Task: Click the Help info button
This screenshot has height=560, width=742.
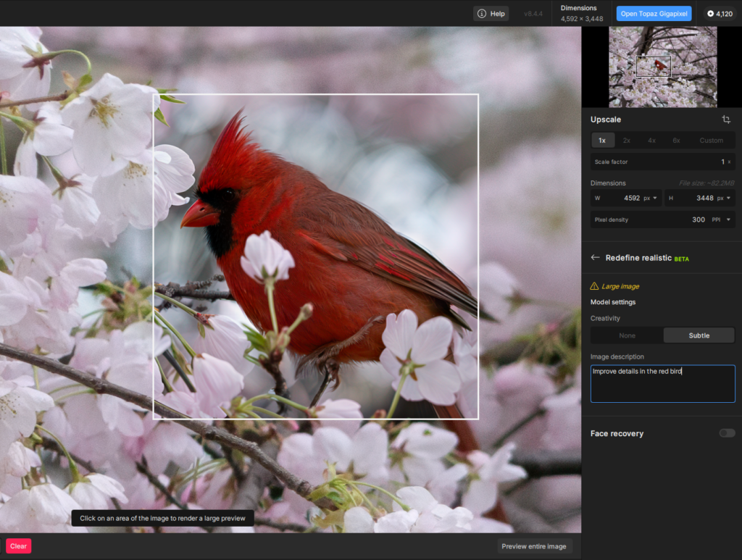Action: point(491,14)
